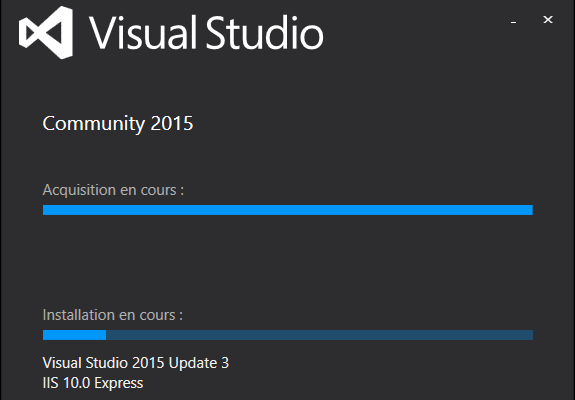Click the word "Studio" in the header
The height and width of the screenshot is (400, 575).
point(264,33)
